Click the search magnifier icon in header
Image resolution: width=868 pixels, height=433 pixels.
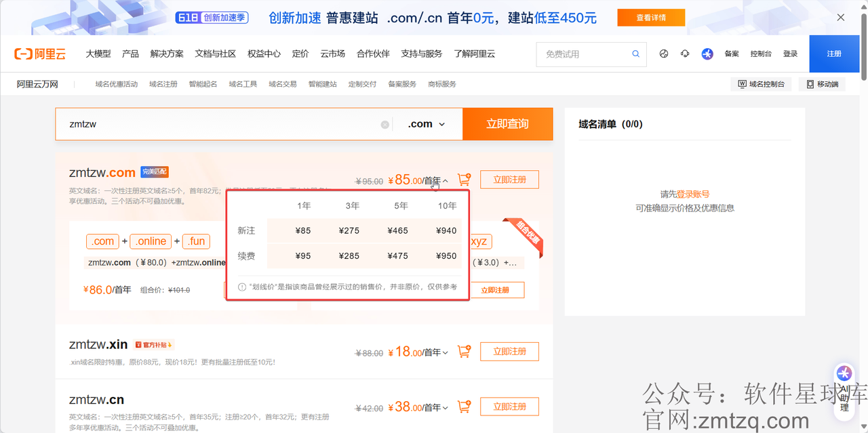[636, 54]
